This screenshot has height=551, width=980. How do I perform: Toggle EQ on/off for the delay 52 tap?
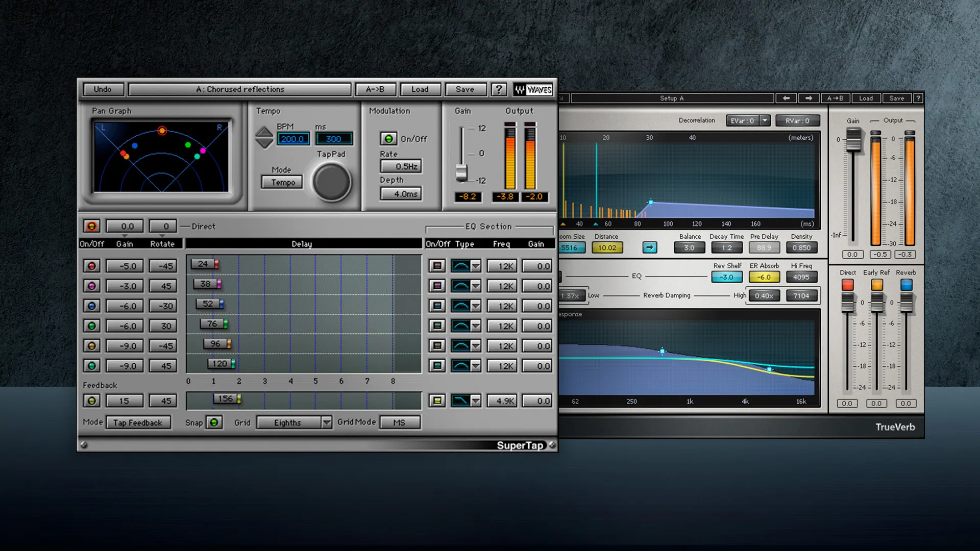[437, 306]
